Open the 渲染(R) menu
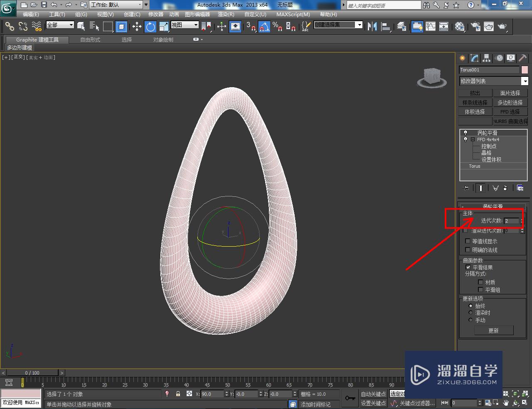Viewport: 532px width, 409px height. (226, 15)
